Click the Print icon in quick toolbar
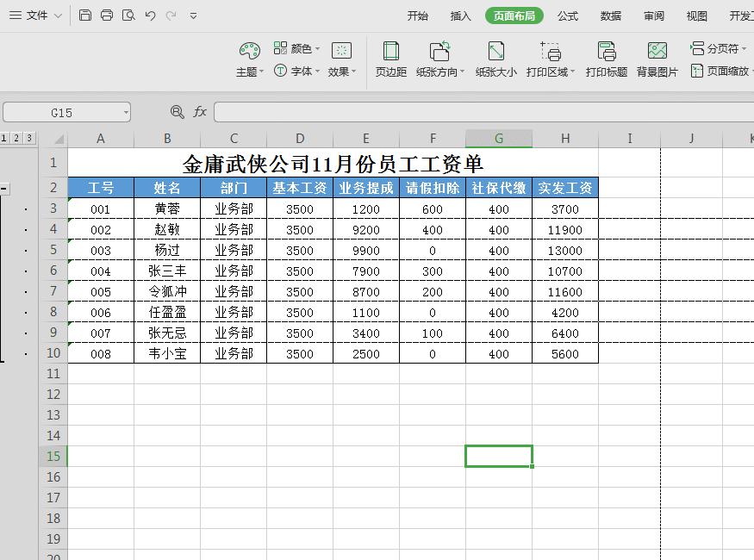 (107, 16)
